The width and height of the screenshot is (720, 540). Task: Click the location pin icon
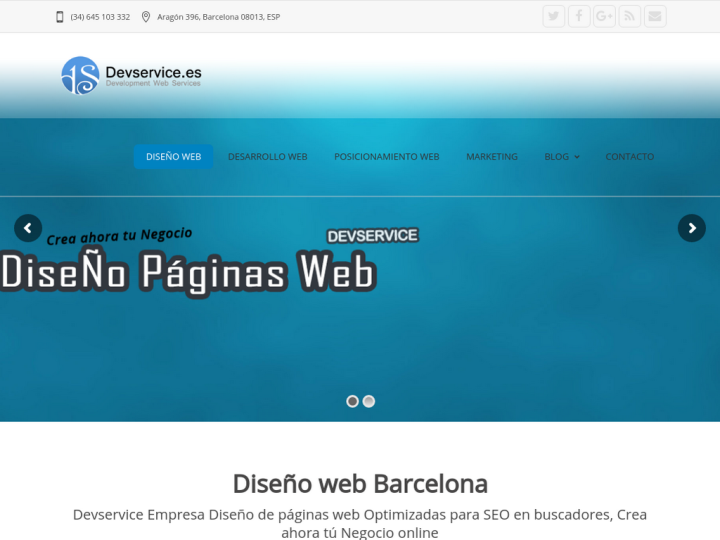point(146,17)
